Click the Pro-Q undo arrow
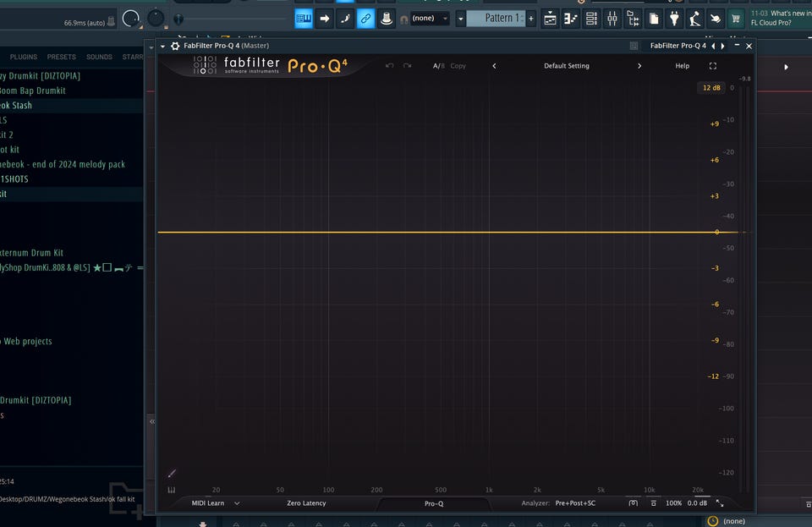The height and width of the screenshot is (527, 812). [389, 66]
